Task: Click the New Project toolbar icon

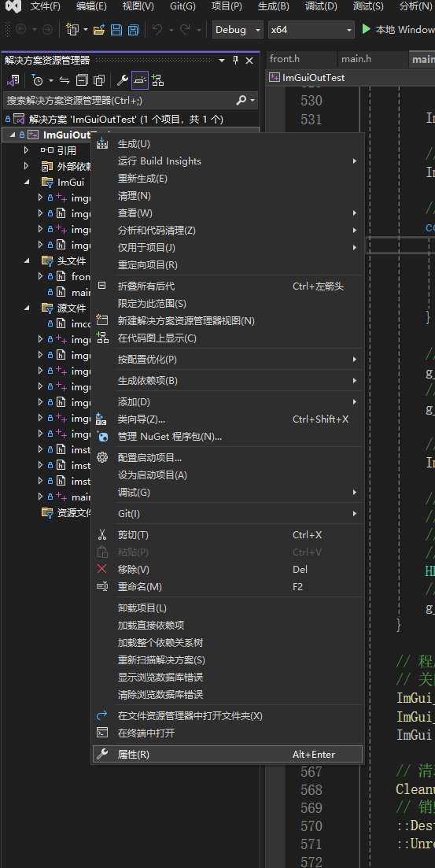Action: pos(72,29)
